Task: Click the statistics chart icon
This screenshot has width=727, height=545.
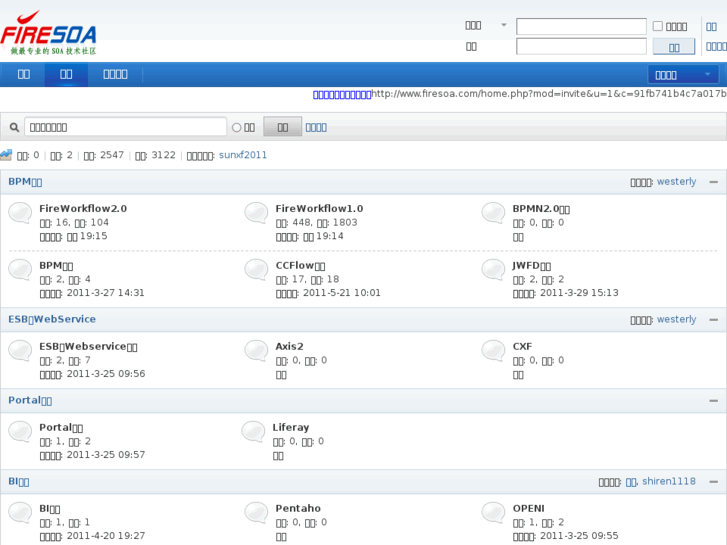Action: 6,155
